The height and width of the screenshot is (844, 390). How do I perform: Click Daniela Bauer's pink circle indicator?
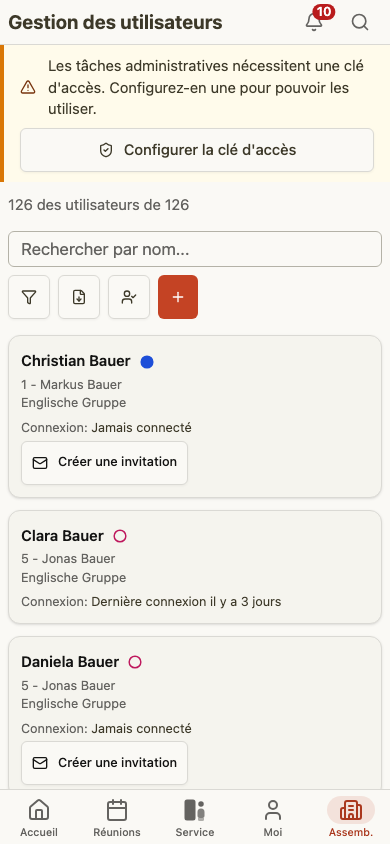point(135,662)
